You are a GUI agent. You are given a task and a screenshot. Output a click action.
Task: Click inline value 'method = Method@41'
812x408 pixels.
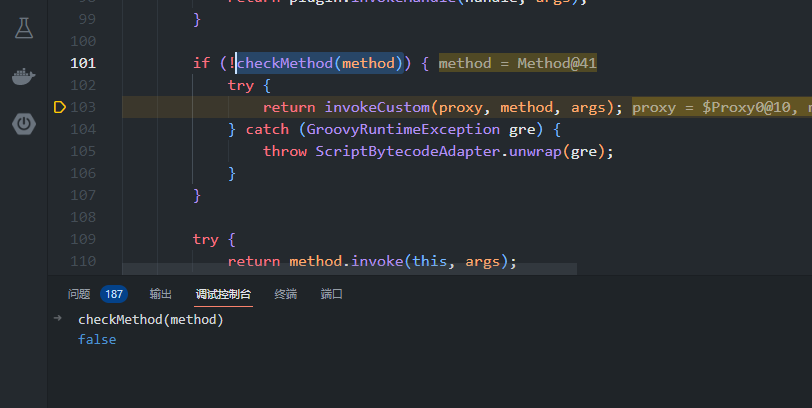click(x=517, y=63)
